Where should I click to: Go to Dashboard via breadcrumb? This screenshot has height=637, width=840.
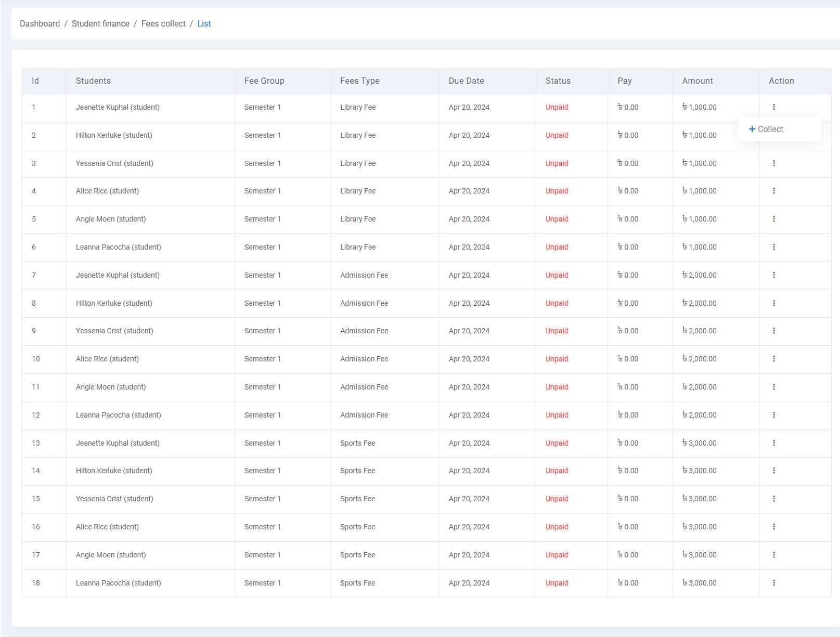coord(40,24)
